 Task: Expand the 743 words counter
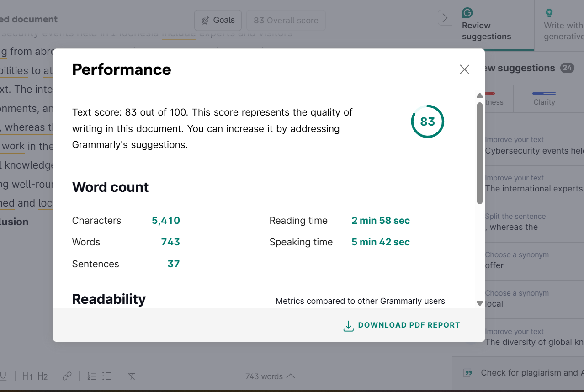point(270,376)
